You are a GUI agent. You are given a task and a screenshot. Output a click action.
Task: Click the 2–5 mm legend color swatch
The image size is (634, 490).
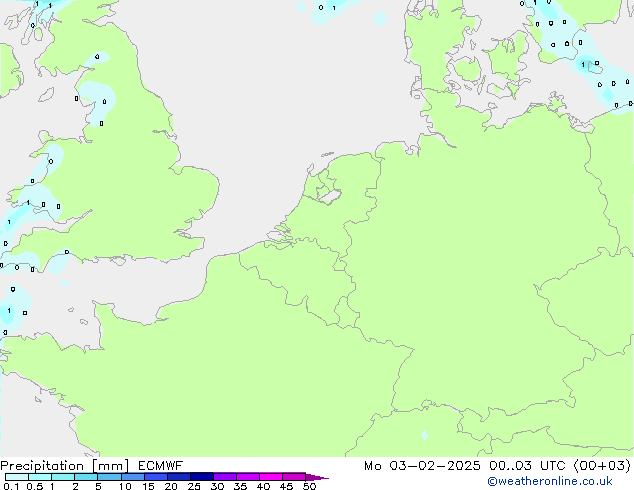coord(86,477)
